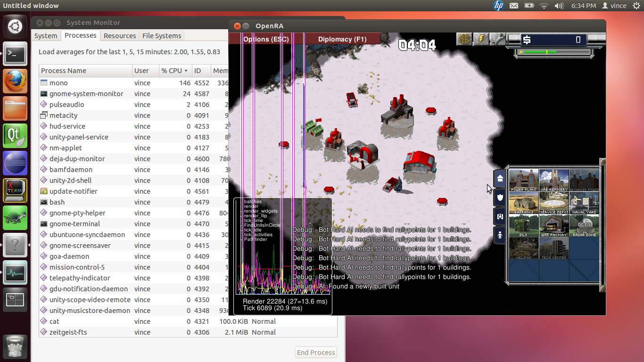Click the OpenRA performance graph panel
This screenshot has width=644, height=362.
tap(283, 256)
